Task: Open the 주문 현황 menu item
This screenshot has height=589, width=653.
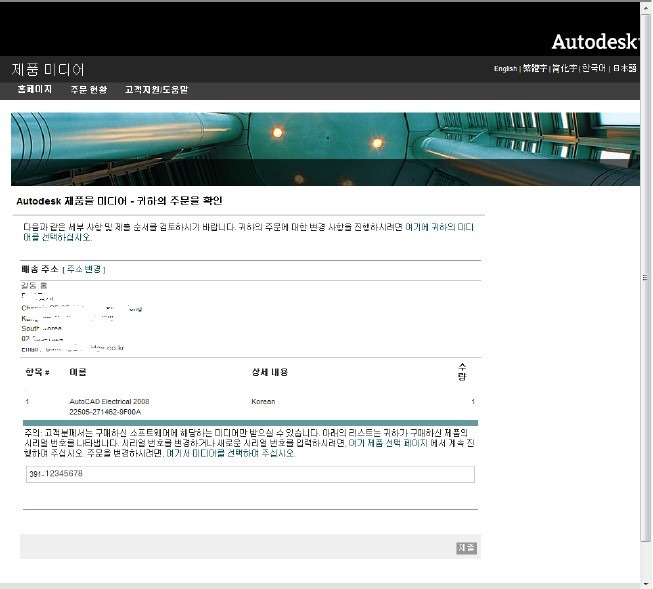Action: click(x=89, y=90)
